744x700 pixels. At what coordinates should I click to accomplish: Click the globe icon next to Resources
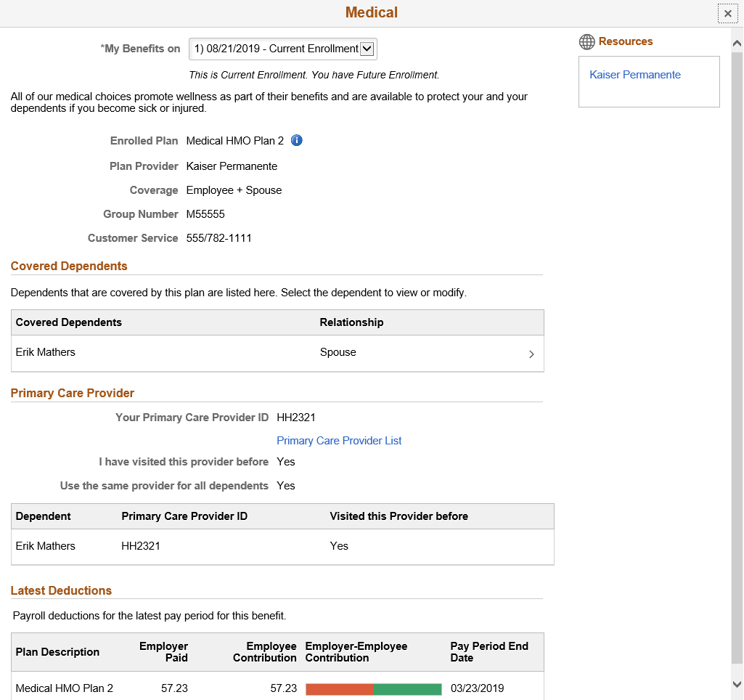[586, 42]
